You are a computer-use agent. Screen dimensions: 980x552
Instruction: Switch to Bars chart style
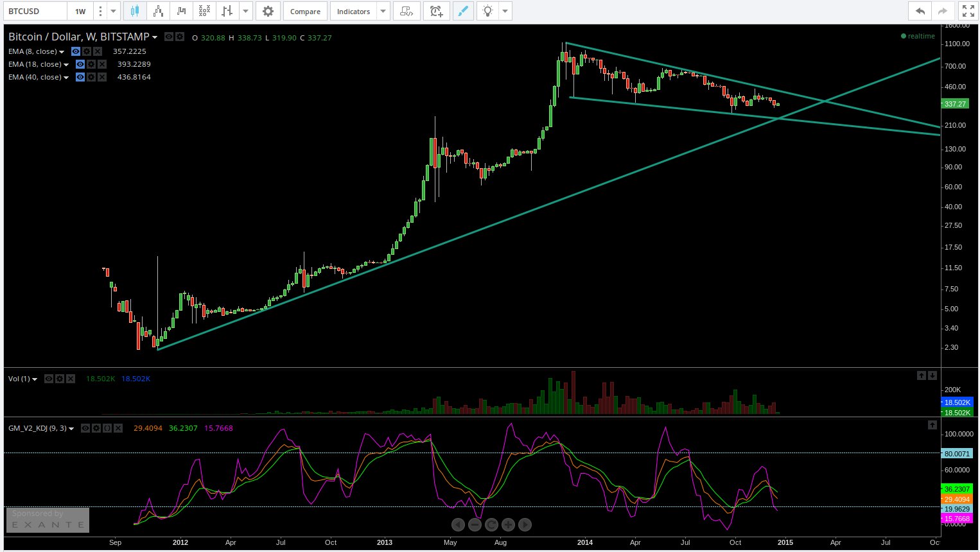227,11
